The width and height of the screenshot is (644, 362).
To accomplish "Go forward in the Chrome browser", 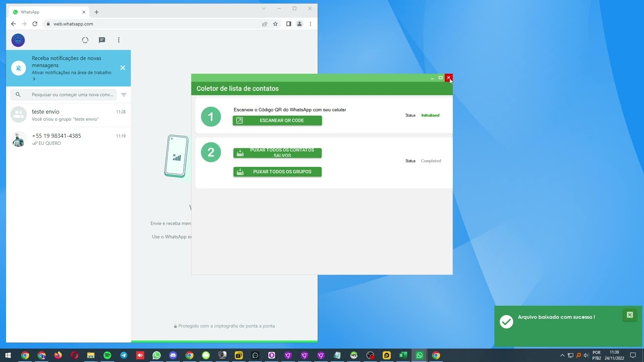I will pos(24,24).
